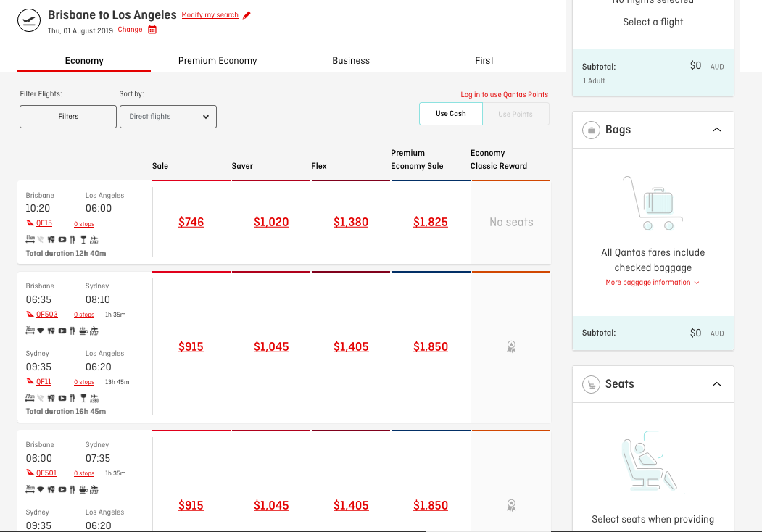Click the greyed-out Wi-Fi icon for flight QF15

tap(41, 239)
